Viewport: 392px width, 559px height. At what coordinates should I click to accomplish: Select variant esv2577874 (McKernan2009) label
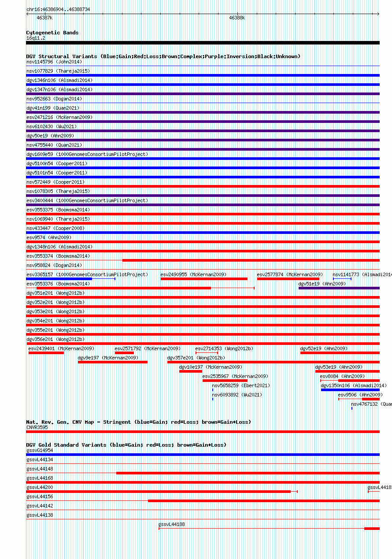290,274
